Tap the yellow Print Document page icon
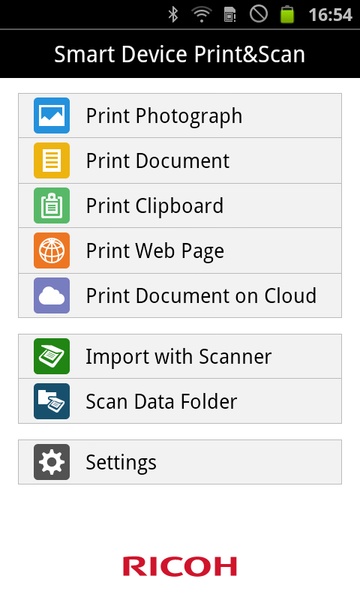Screen dimensions: 360x600 pyautogui.click(x=52, y=160)
